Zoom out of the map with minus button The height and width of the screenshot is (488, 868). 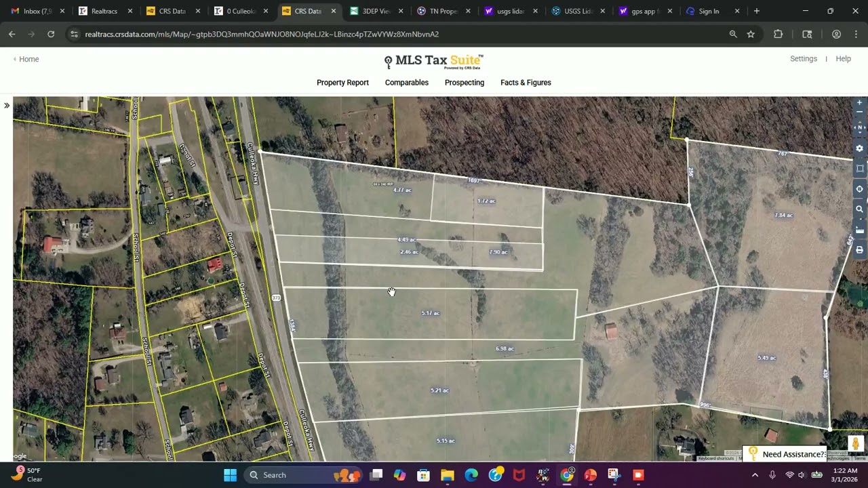[859, 112]
